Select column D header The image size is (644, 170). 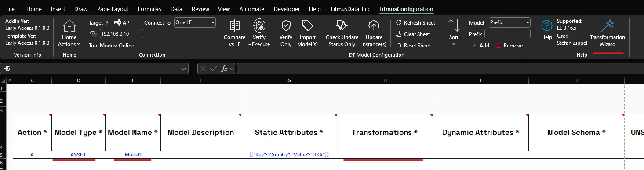point(78,80)
